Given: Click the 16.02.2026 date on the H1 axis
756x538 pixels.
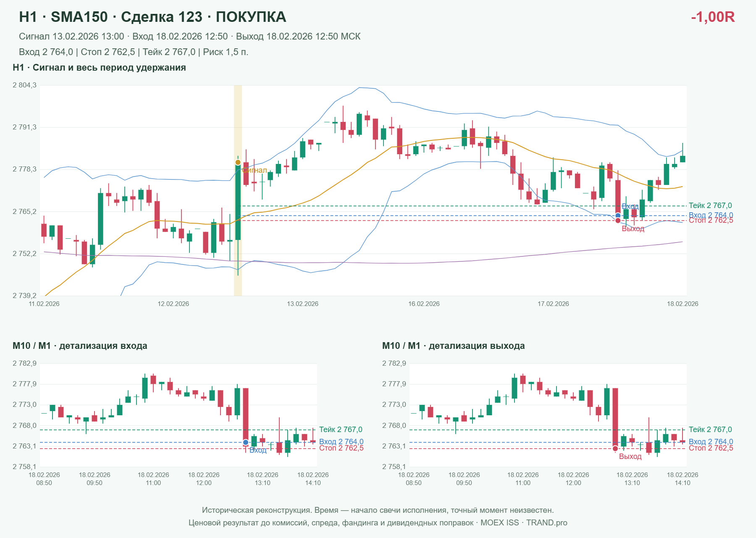Looking at the screenshot, I should tap(424, 304).
